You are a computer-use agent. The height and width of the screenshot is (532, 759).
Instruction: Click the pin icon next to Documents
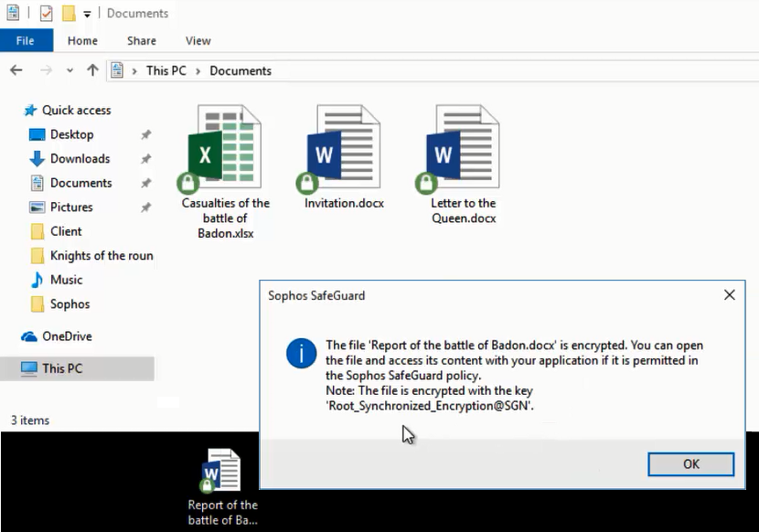[x=145, y=183]
